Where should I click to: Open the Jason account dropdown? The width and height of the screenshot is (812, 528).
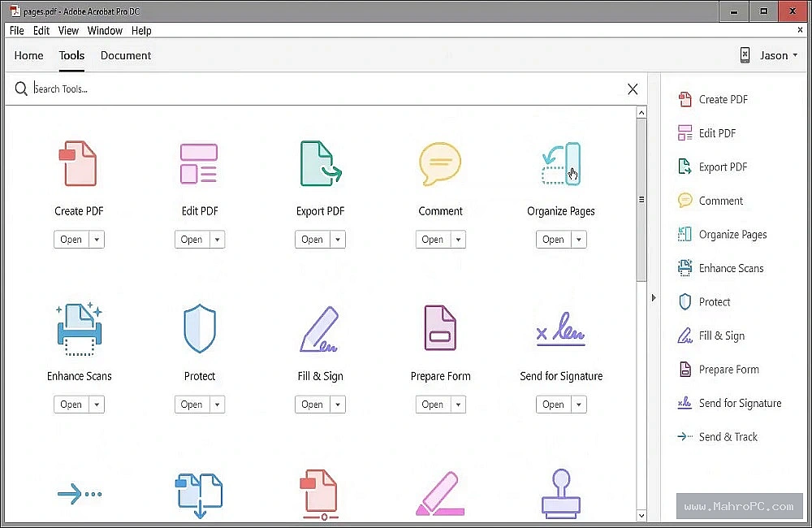tap(779, 55)
